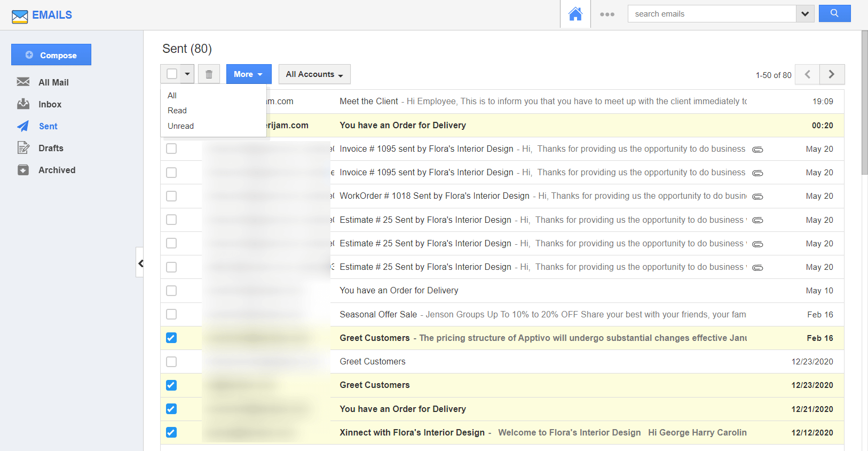Check the Seasonal Offer Sale email checkbox
The height and width of the screenshot is (451, 868).
pyautogui.click(x=171, y=314)
